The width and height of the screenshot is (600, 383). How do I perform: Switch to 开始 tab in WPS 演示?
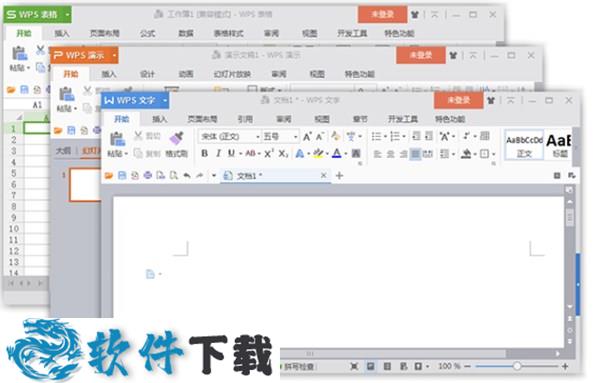click(71, 74)
